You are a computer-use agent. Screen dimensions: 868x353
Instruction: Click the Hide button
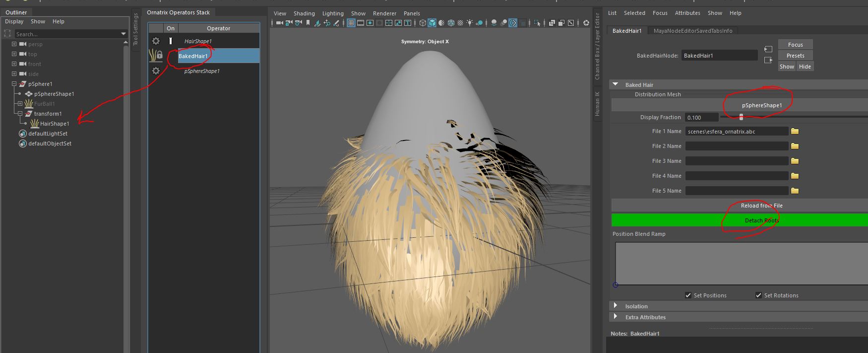click(x=805, y=67)
